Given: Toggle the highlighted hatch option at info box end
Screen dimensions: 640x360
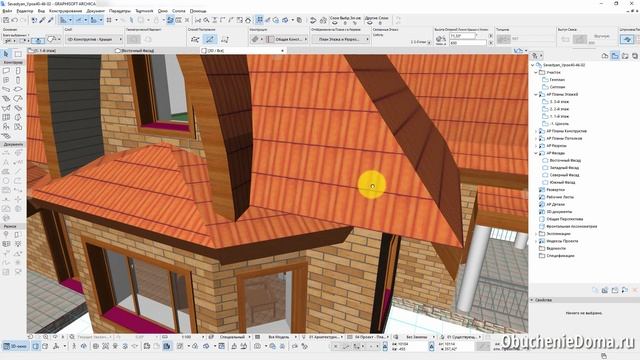Looking at the screenshot, I should tap(627, 39).
